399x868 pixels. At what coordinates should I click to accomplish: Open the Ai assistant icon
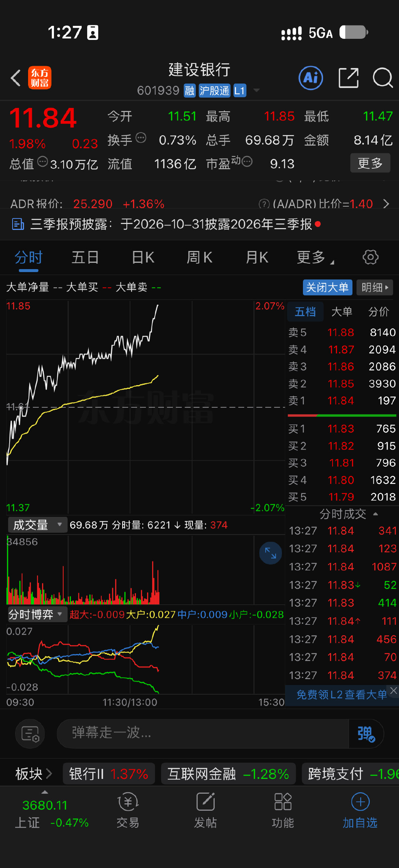coord(311,78)
